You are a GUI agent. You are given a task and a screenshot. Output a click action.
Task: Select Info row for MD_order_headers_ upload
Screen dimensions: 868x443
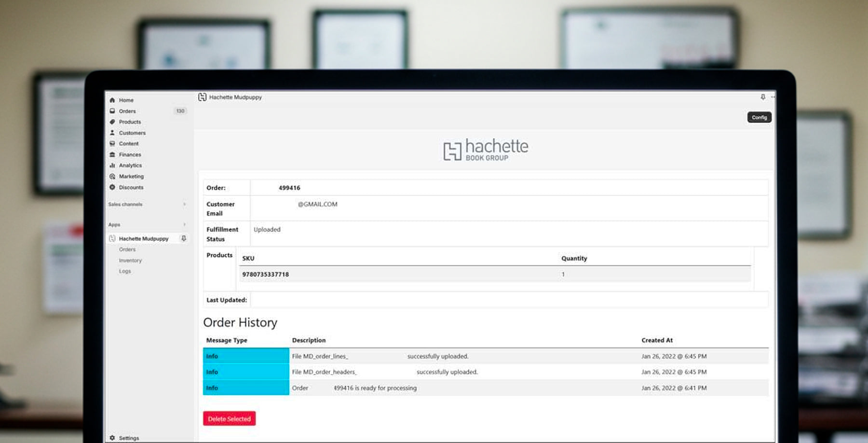point(246,372)
